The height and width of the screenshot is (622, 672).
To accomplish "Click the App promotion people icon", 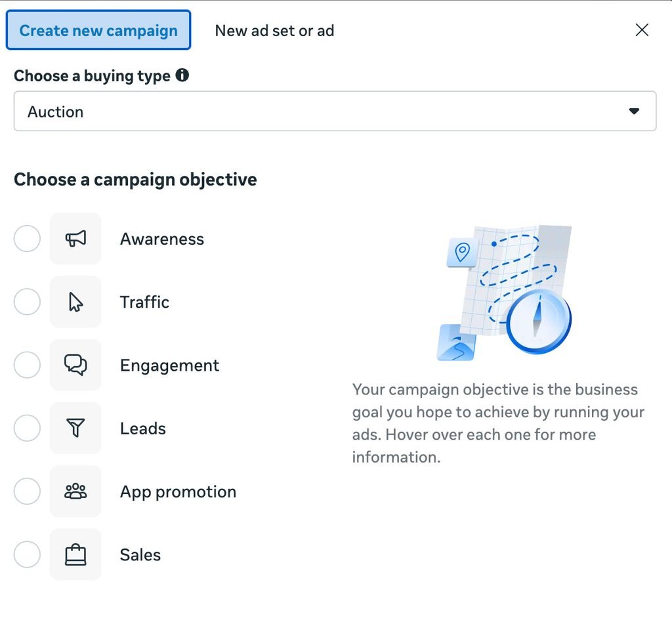I will (x=75, y=491).
